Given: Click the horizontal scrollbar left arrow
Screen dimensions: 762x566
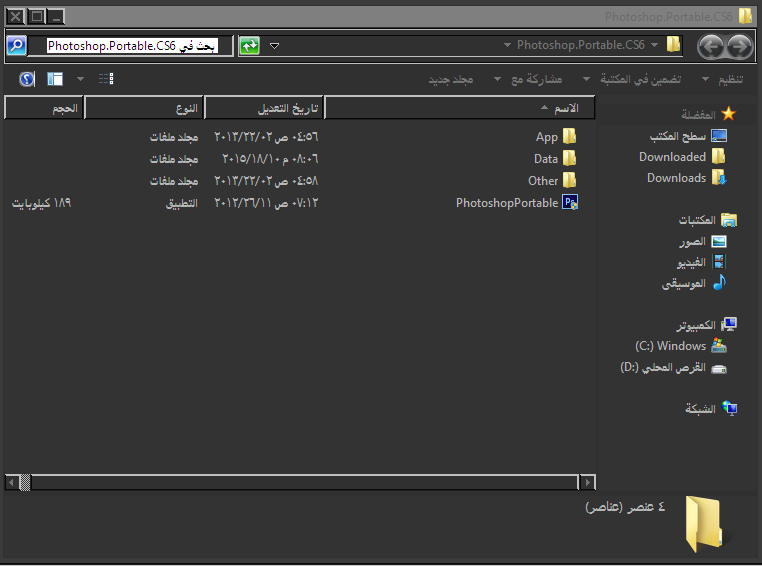Looking at the screenshot, I should (12, 482).
